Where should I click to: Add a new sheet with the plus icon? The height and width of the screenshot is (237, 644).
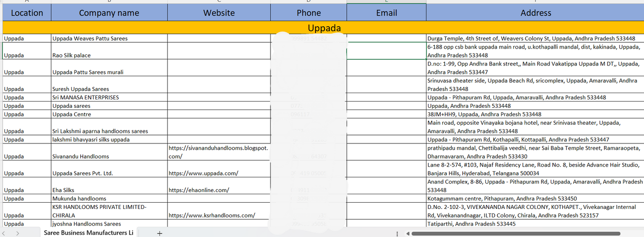coord(160,233)
